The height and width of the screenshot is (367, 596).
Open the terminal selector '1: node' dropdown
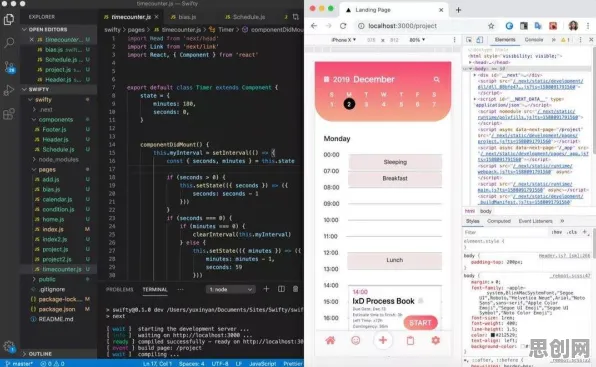[230, 289]
